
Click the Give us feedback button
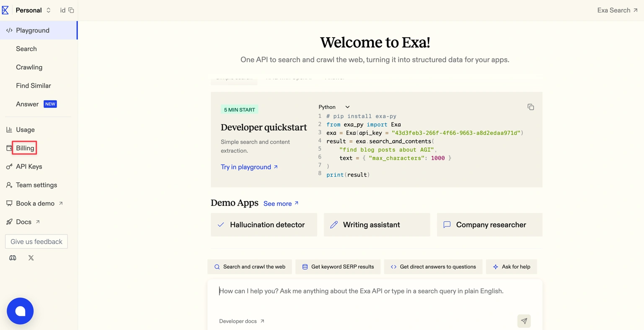[36, 242]
